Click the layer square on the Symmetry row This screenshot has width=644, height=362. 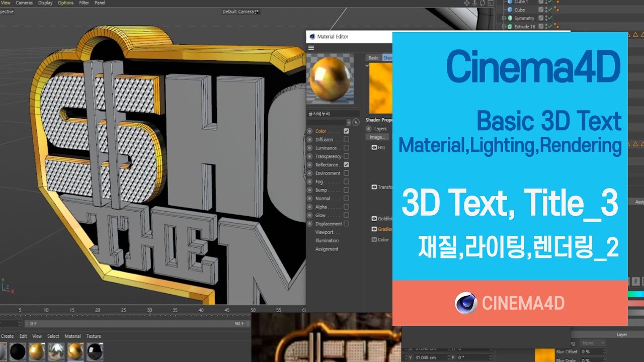541,18
